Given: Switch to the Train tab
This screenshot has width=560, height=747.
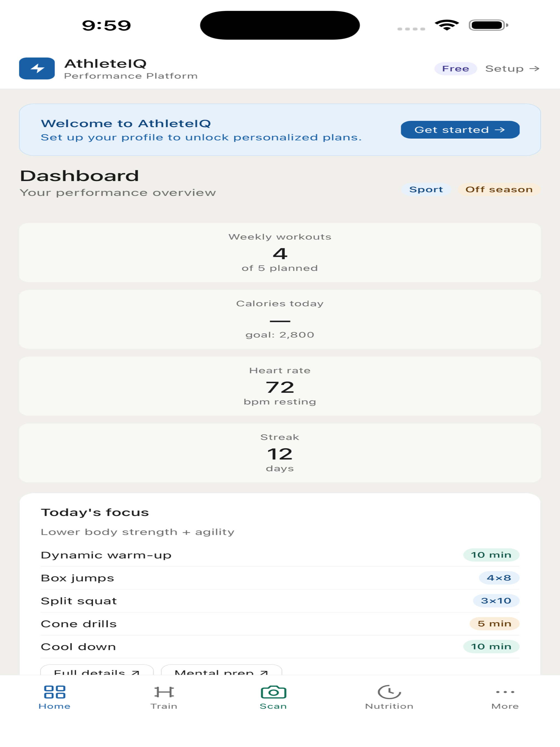Looking at the screenshot, I should [x=164, y=697].
